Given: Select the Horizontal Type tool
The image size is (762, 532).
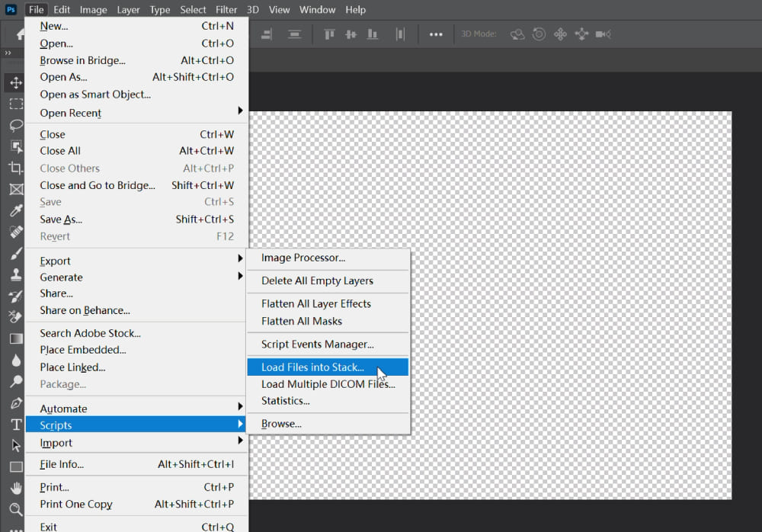Looking at the screenshot, I should coord(16,425).
